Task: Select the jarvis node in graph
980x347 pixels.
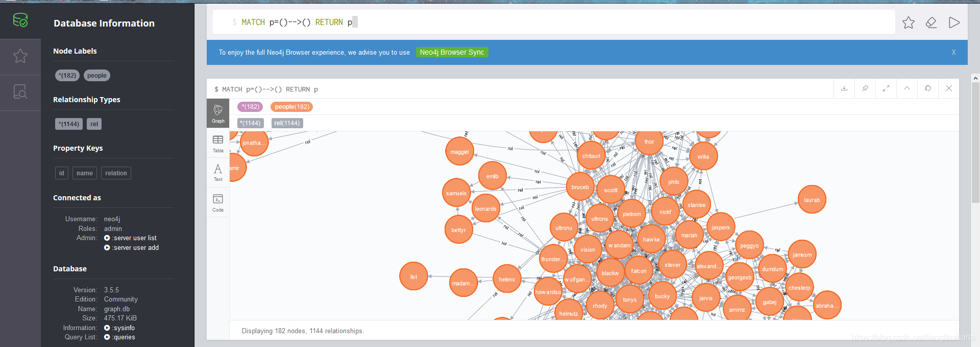Action: pyautogui.click(x=706, y=298)
